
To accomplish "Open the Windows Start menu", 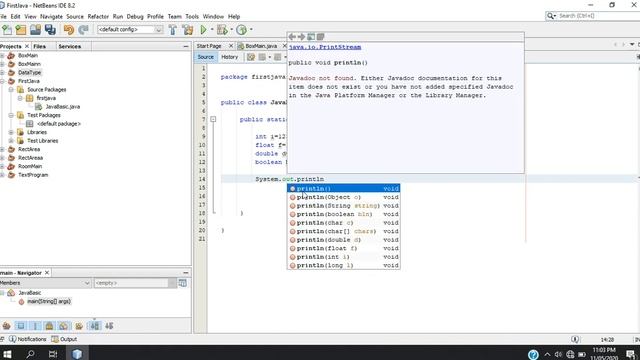I will (x=7, y=353).
